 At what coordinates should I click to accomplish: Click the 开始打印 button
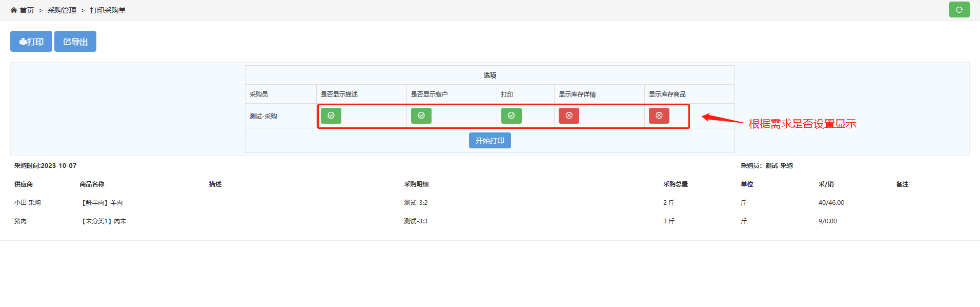pos(489,141)
